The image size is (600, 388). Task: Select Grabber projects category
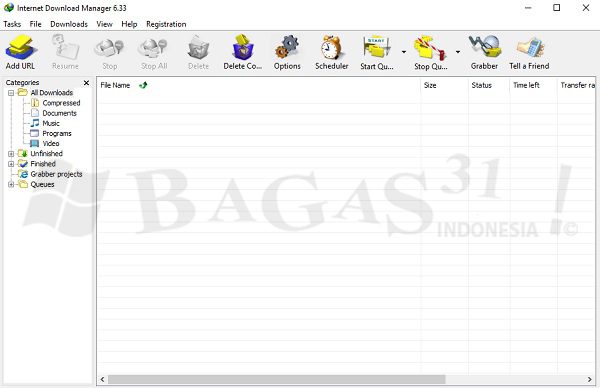click(56, 174)
